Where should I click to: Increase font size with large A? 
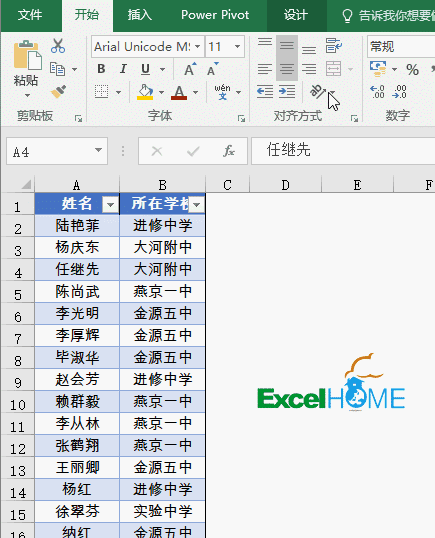(x=190, y=69)
